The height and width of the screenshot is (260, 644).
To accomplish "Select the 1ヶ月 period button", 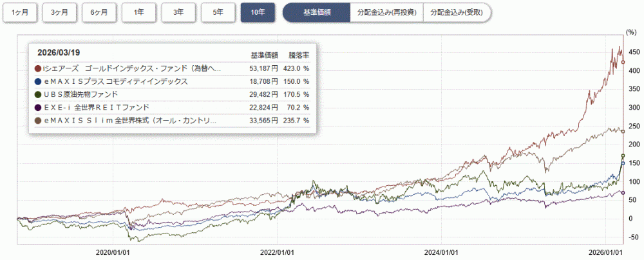I will click(x=20, y=12).
